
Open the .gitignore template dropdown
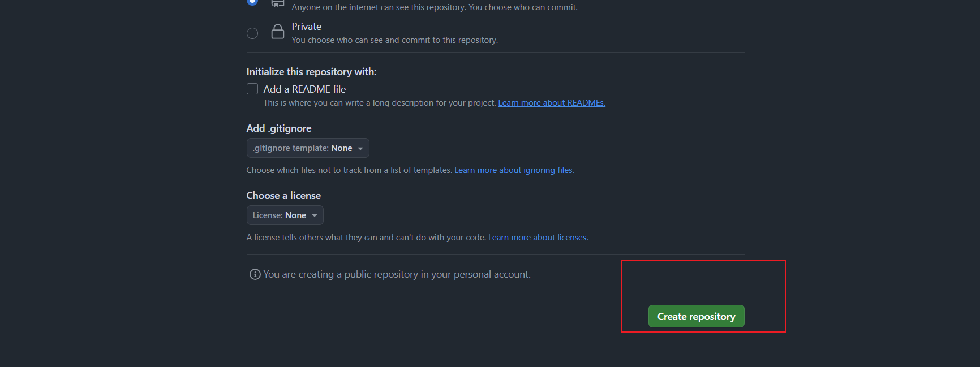coord(307,148)
